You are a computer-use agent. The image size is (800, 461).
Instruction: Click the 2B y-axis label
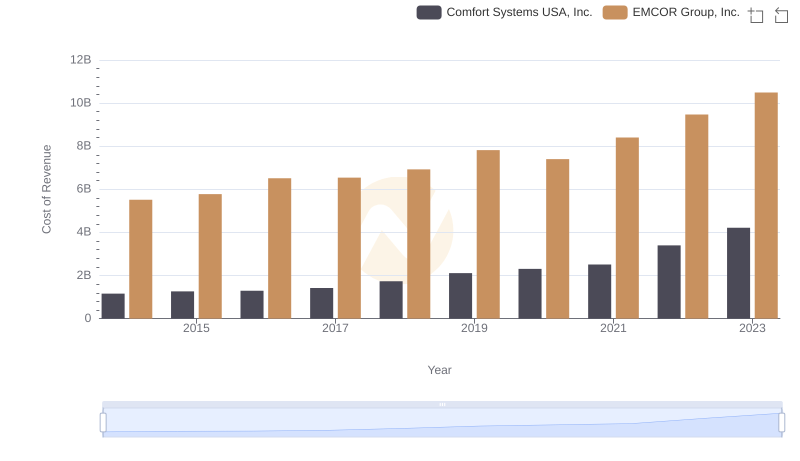[x=84, y=275]
